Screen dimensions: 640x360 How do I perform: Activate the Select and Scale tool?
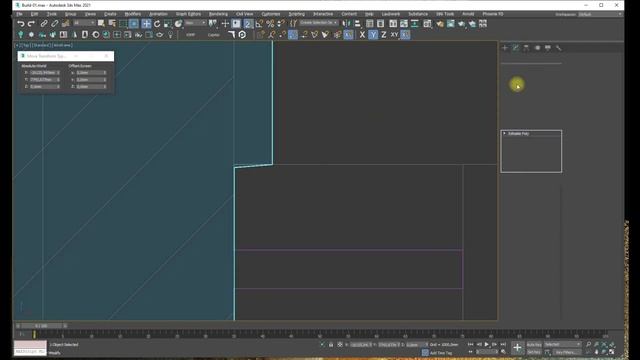point(168,24)
